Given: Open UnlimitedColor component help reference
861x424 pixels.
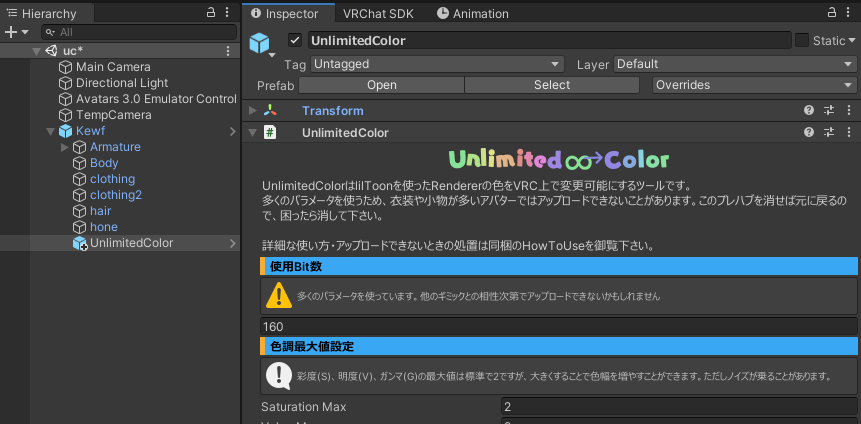Looking at the screenshot, I should pos(809,132).
